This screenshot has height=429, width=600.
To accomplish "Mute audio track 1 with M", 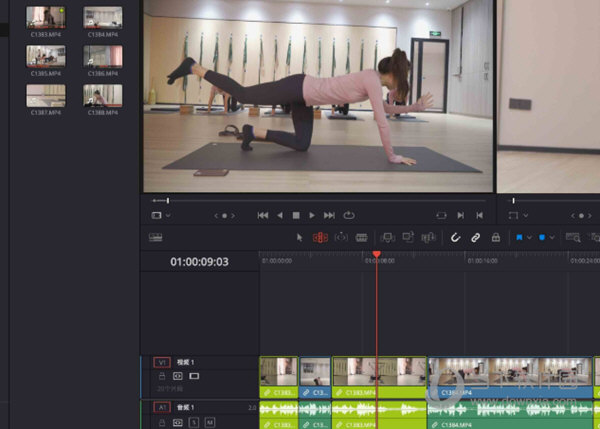I will coord(210,422).
